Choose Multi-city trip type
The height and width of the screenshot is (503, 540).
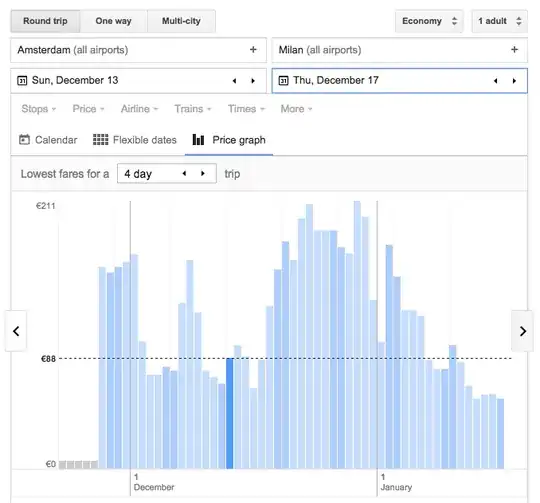coord(181,21)
